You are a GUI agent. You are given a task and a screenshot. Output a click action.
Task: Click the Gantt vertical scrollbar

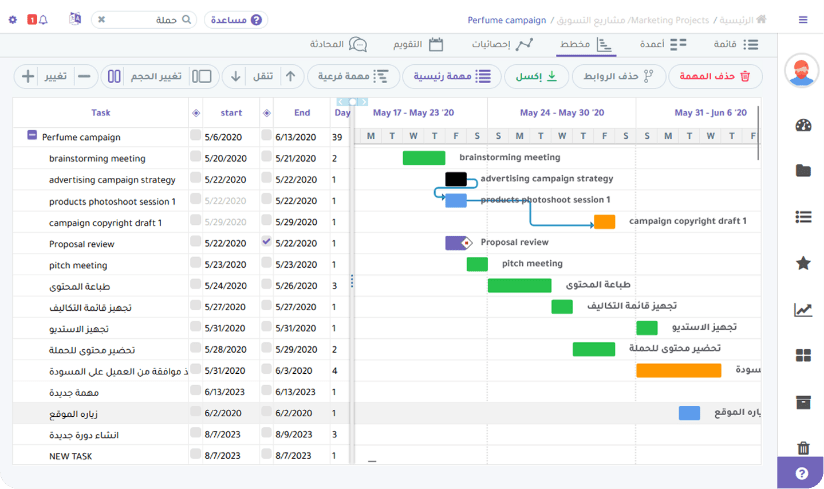758,133
